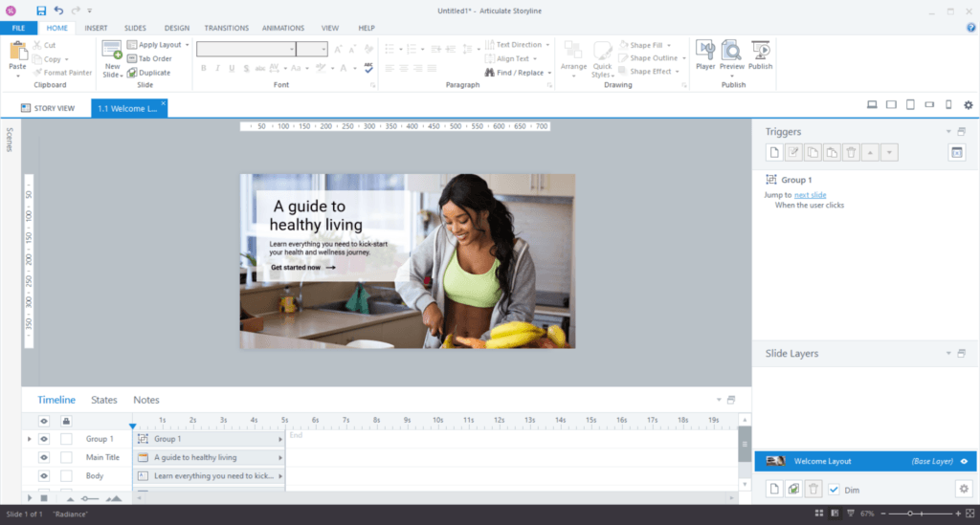Open the slide layer properties gear
This screenshot has height=525, width=980.
964,489
